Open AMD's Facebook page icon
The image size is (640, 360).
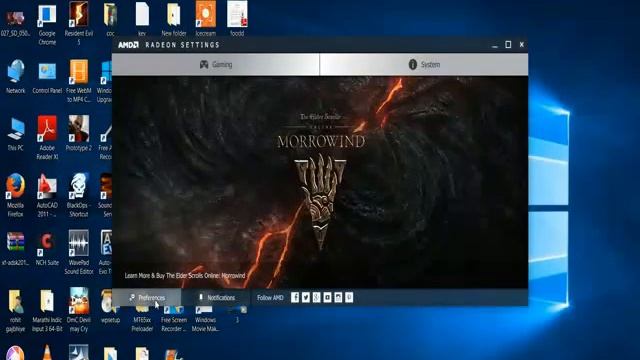(x=295, y=298)
